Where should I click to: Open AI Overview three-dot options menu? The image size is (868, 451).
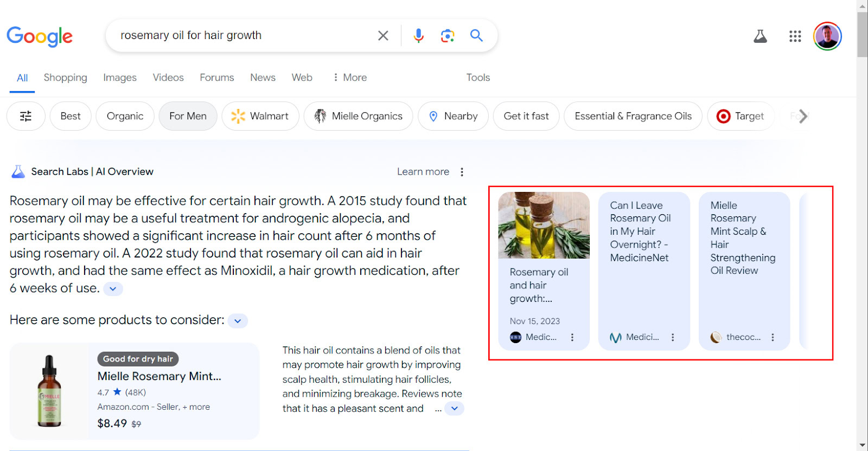click(462, 172)
